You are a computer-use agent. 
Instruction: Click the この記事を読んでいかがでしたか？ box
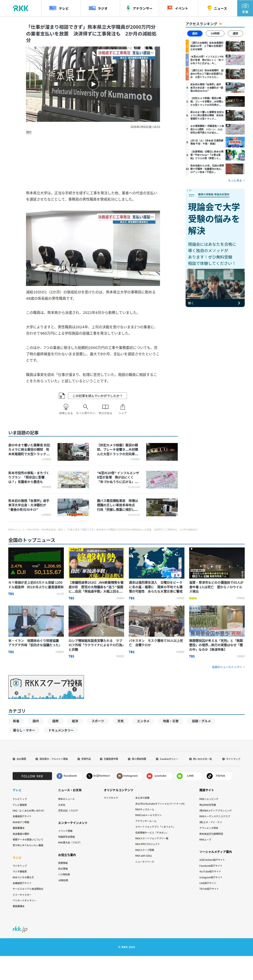pos(97,396)
